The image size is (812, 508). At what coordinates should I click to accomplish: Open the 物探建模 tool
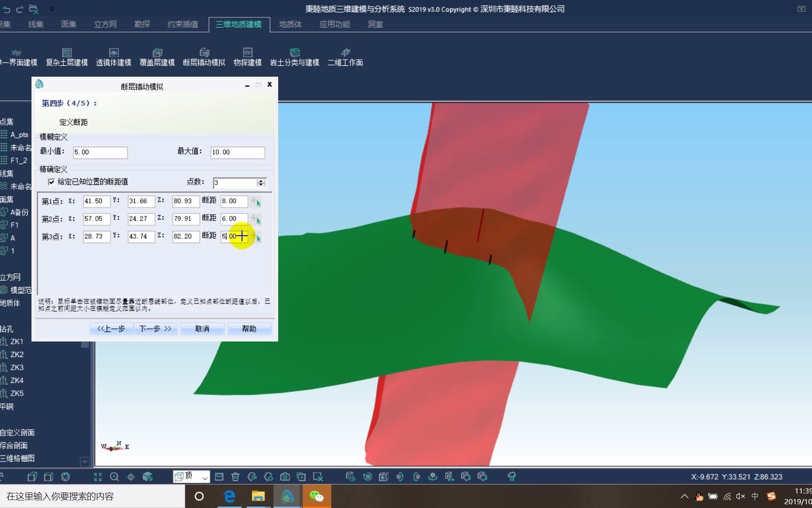pyautogui.click(x=247, y=56)
